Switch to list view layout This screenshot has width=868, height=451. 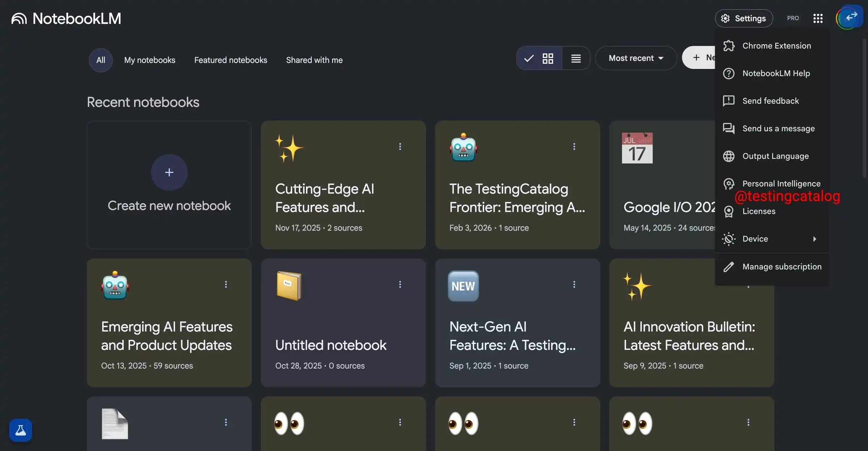pos(576,58)
